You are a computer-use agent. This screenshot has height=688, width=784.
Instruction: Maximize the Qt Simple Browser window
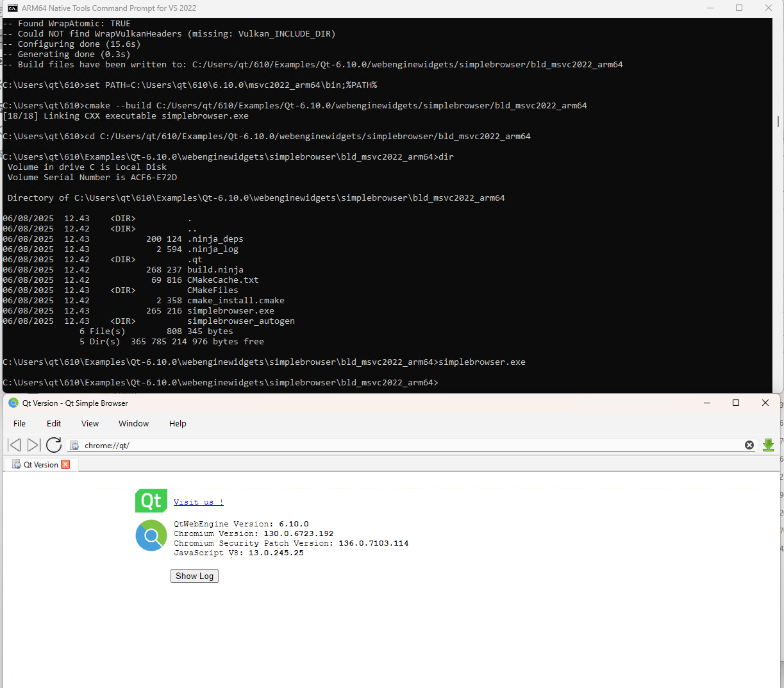[736, 403]
